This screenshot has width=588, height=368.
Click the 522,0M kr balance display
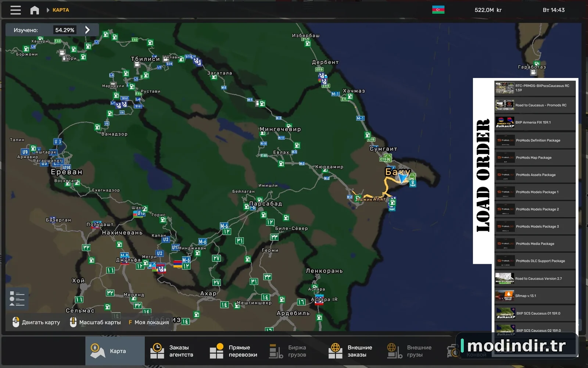click(488, 10)
